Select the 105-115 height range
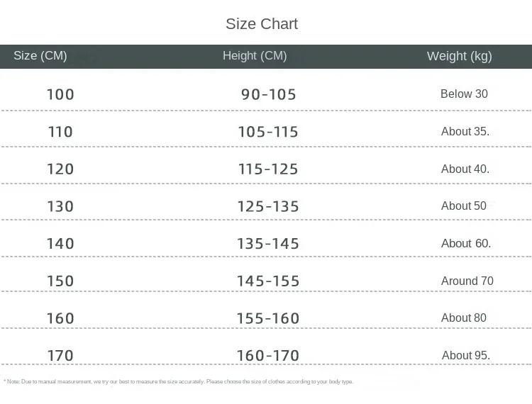532x404 pixels. (268, 132)
